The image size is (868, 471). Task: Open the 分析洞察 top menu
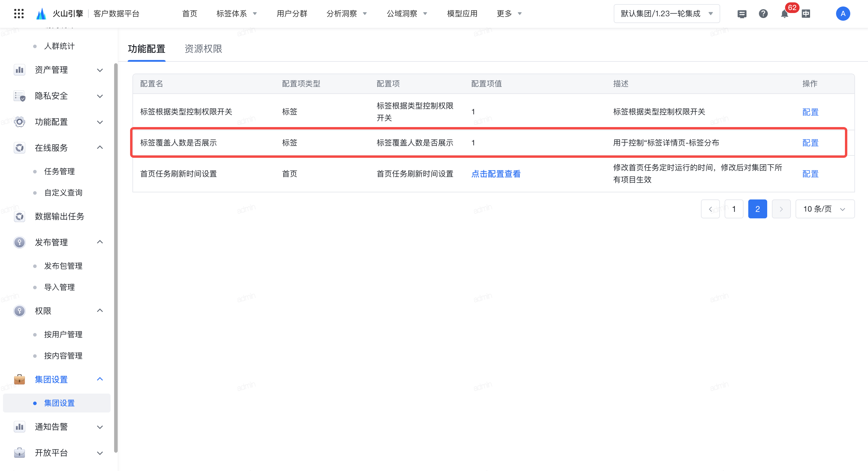point(346,14)
